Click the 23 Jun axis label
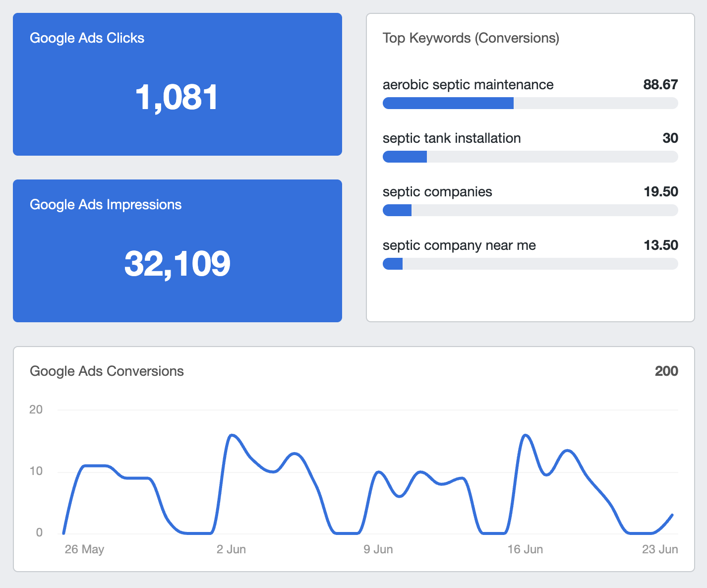The width and height of the screenshot is (707, 588). (x=660, y=549)
